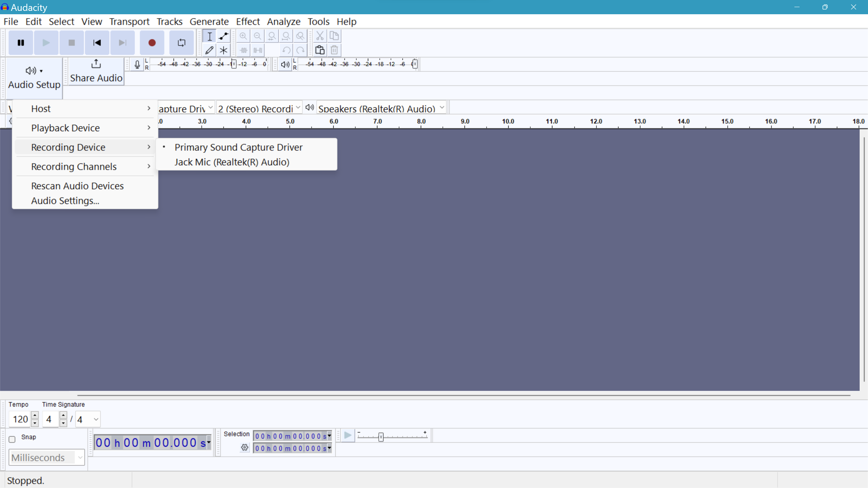Click Trim audio outside selection icon
Image resolution: width=868 pixels, height=488 pixels.
(x=243, y=50)
